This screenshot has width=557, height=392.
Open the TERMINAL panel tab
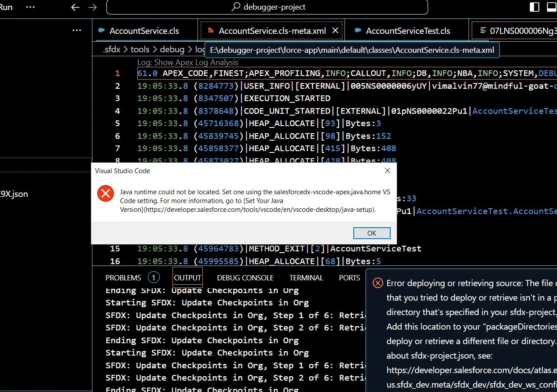tap(306, 278)
